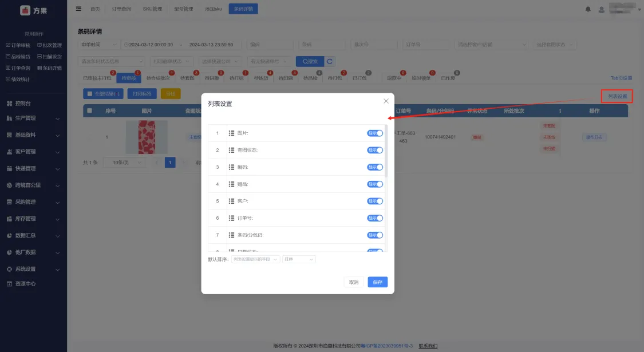
Task: Click the drag handle icon for 赠品 row
Action: tap(231, 184)
